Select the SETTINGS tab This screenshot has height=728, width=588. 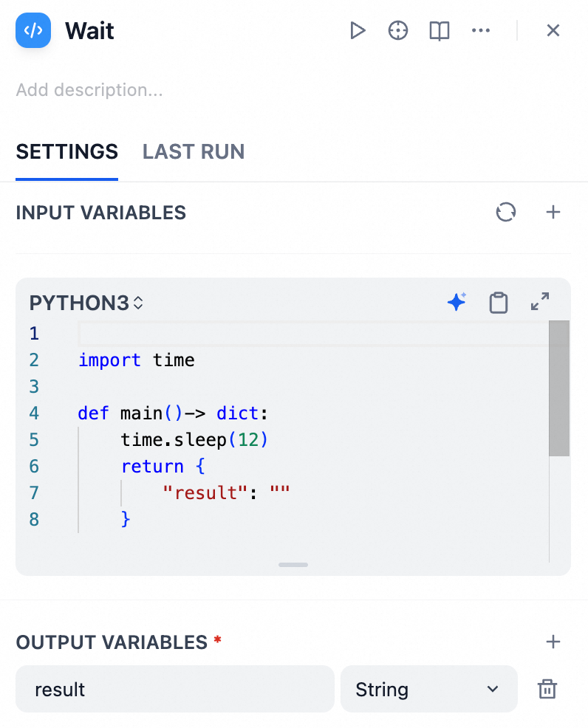coord(67,152)
